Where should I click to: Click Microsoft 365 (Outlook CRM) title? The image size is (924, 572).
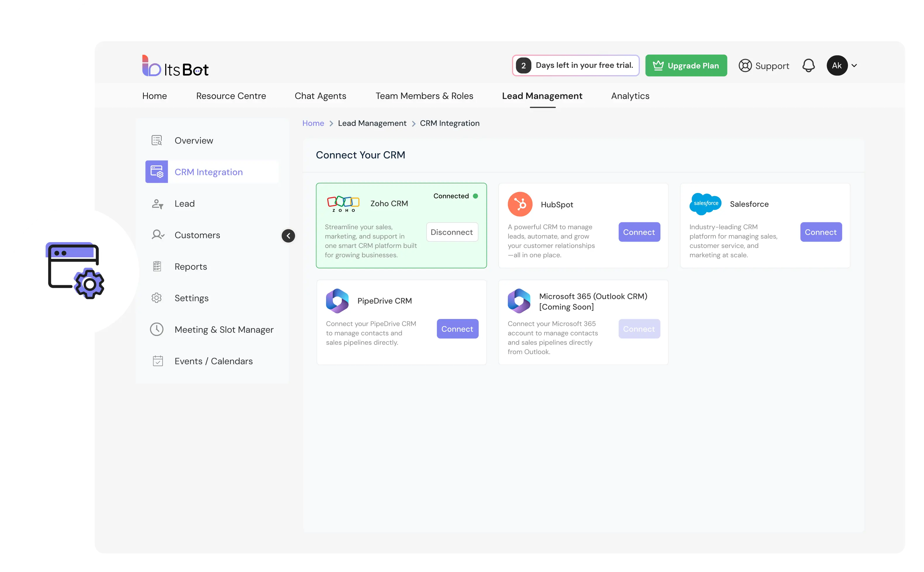pos(593,301)
